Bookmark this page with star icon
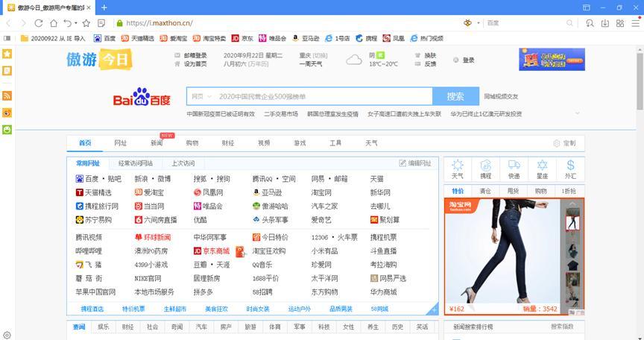Viewport: 644px width, 340px height. pyautogui.click(x=86, y=23)
